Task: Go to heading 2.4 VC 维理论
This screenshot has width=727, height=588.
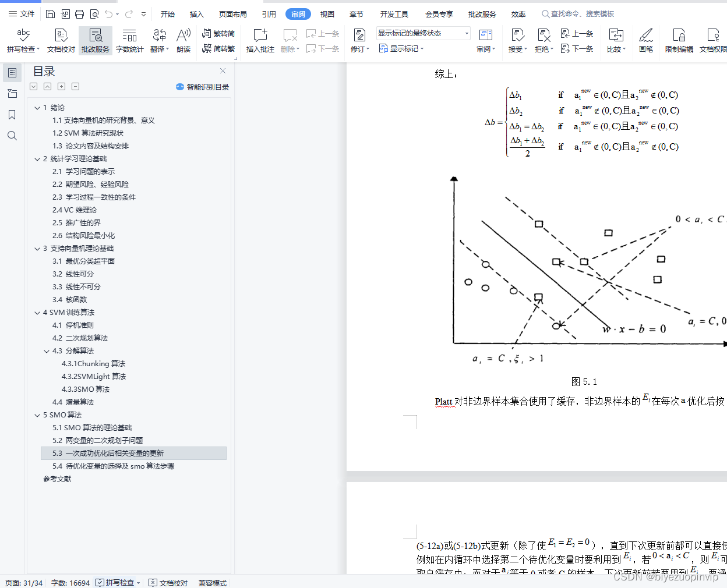Action: [x=75, y=210]
